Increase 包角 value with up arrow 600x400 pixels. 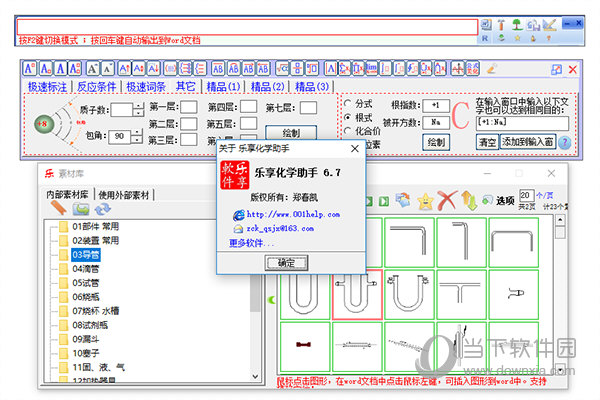137,132
